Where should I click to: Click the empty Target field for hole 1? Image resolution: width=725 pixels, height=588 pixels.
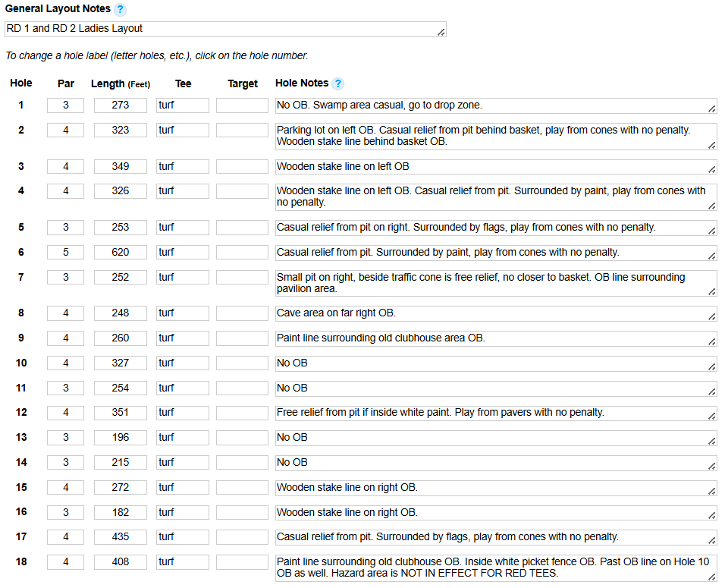point(242,105)
